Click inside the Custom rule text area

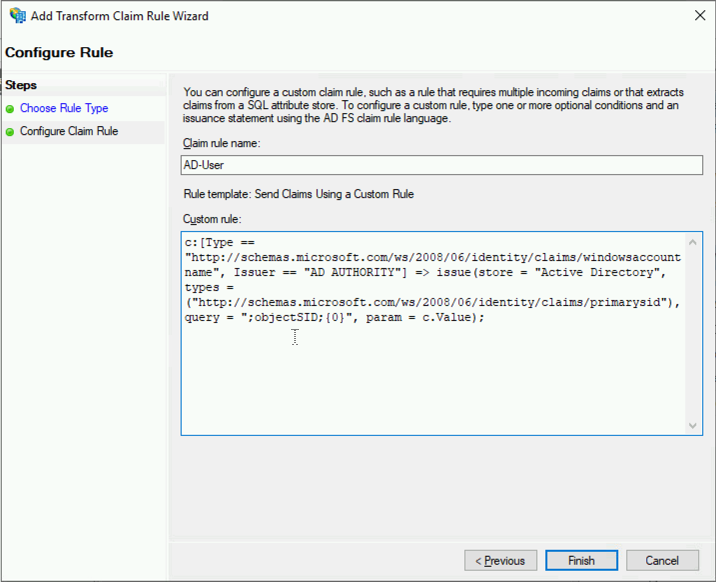(433, 333)
